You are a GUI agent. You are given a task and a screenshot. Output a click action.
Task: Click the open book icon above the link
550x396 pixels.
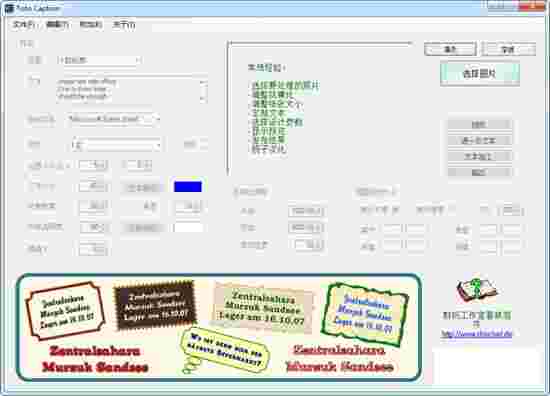click(x=477, y=291)
